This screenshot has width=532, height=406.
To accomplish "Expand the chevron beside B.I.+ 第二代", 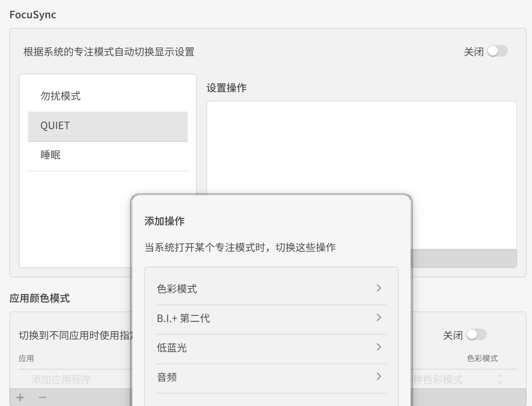I will 379,317.
